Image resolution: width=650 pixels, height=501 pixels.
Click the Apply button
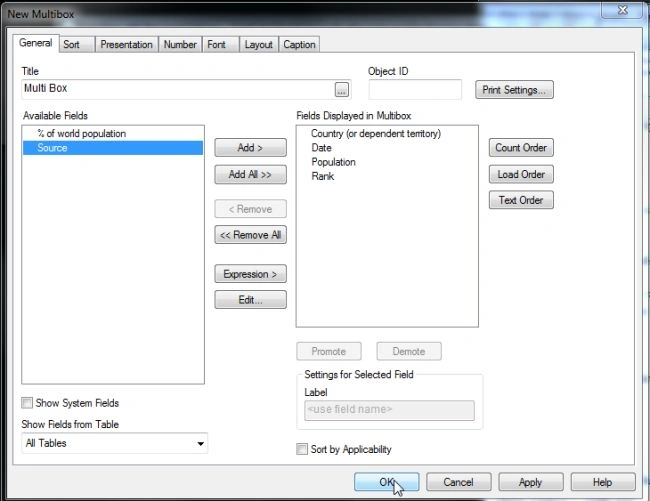click(531, 482)
